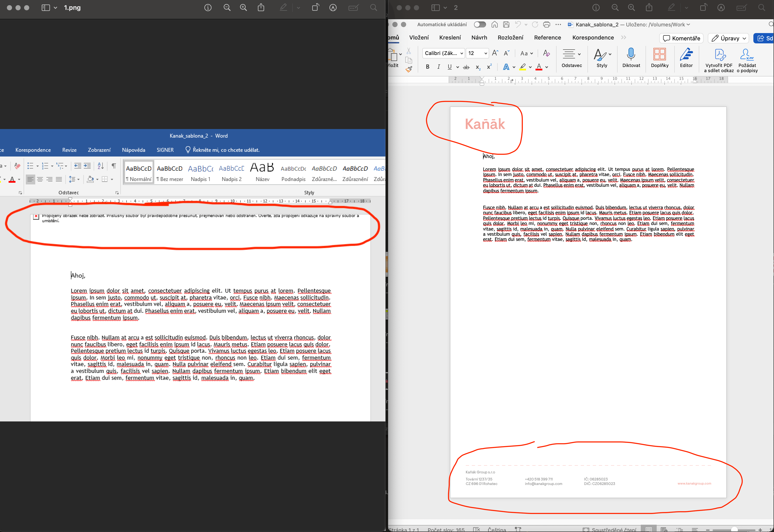
Task: Toggle Automatické ukládání switch
Action: pyautogui.click(x=480, y=24)
